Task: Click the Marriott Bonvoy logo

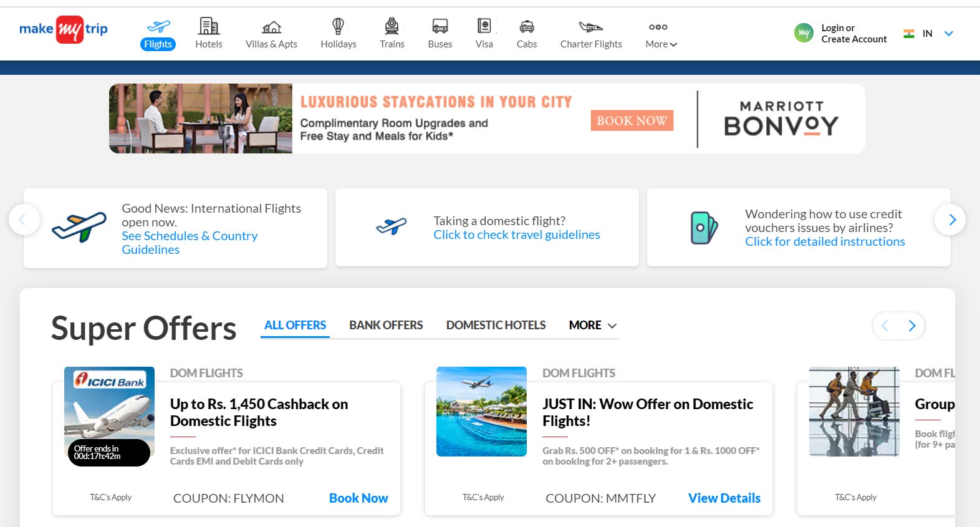Action: tap(781, 118)
